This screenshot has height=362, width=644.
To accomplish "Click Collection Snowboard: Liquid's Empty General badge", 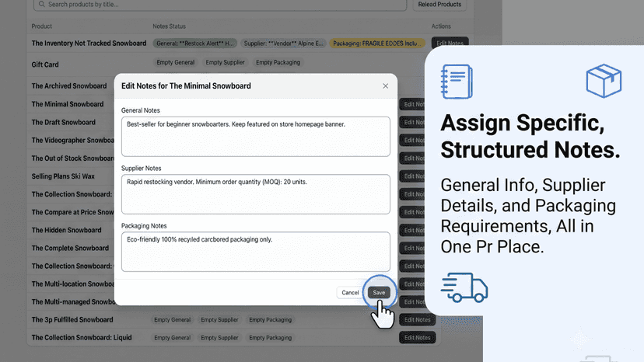I will click(173, 338).
